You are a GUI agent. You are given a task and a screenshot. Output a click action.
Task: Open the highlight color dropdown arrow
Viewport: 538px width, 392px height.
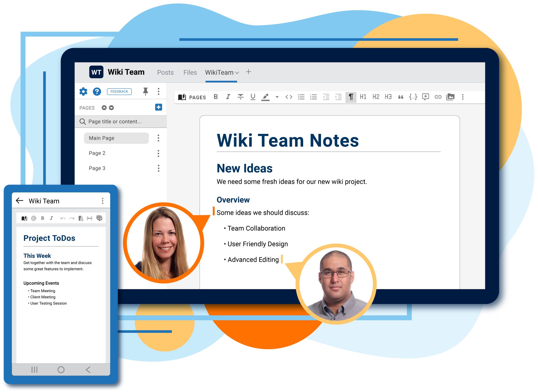pos(277,97)
